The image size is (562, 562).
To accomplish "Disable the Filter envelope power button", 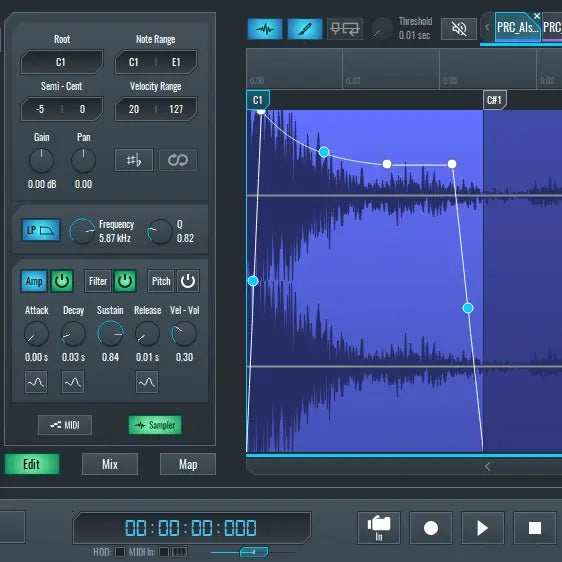I will [x=125, y=281].
